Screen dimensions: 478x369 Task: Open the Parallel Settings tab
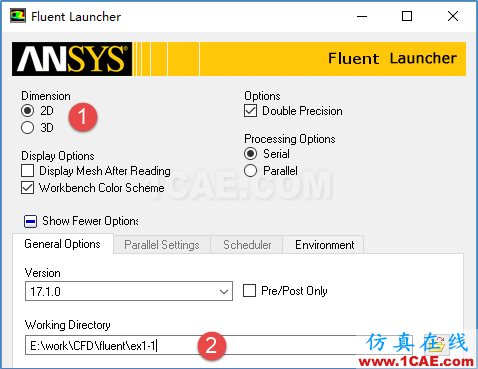[162, 245]
